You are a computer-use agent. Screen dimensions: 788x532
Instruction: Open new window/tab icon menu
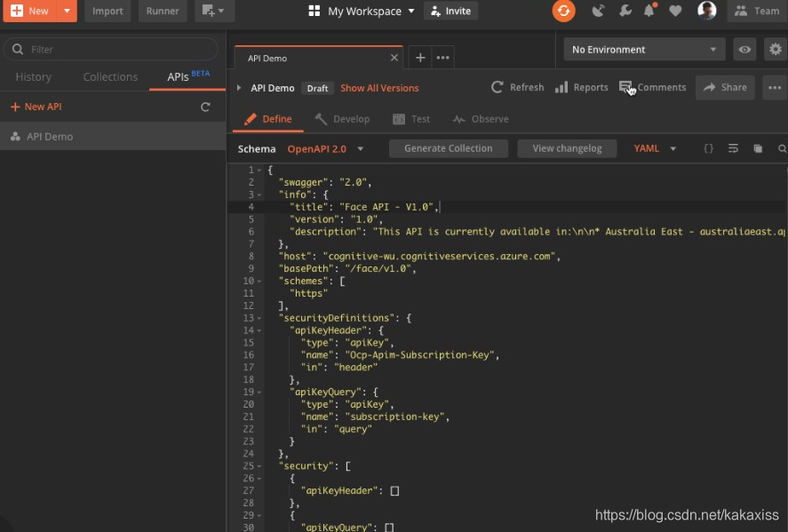[214, 11]
